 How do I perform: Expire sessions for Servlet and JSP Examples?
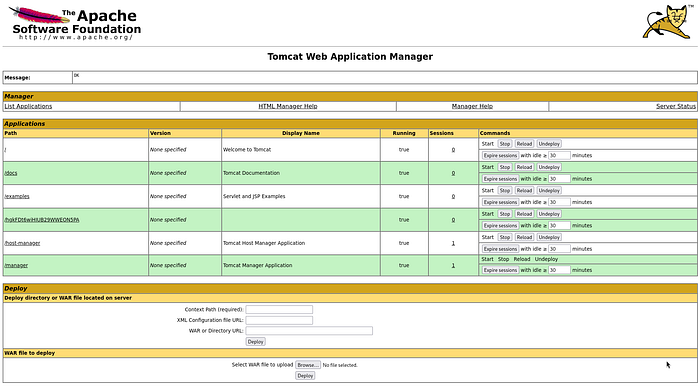500,202
